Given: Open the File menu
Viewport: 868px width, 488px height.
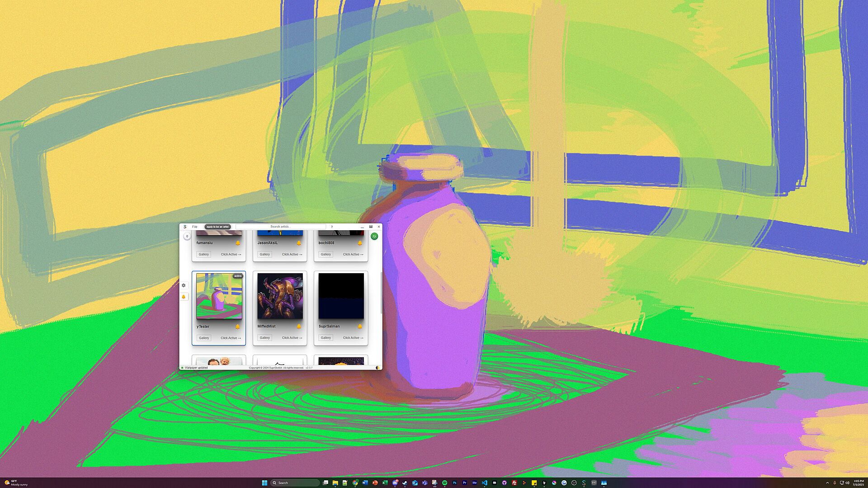Looking at the screenshot, I should pos(195,227).
